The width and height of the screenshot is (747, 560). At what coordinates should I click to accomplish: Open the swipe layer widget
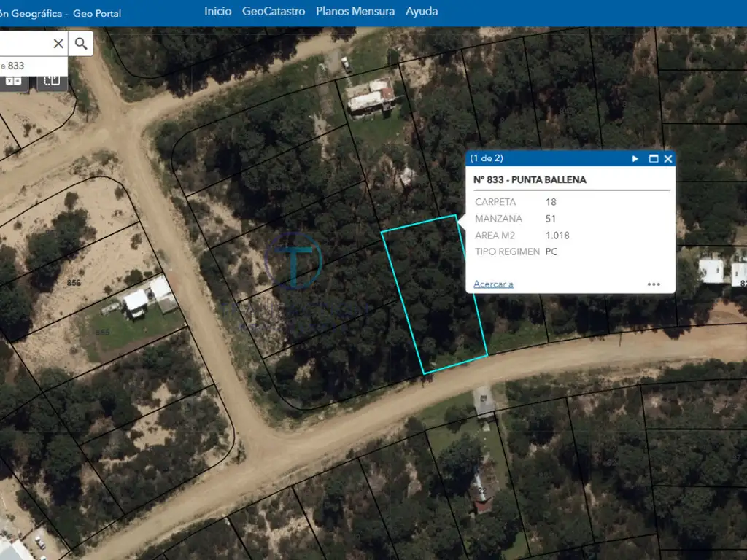click(51, 80)
